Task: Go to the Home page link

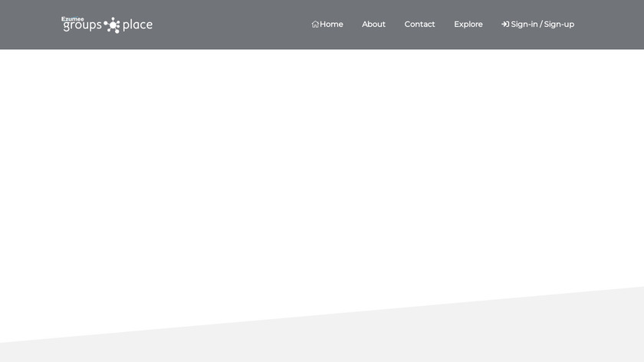Action: 327,25
